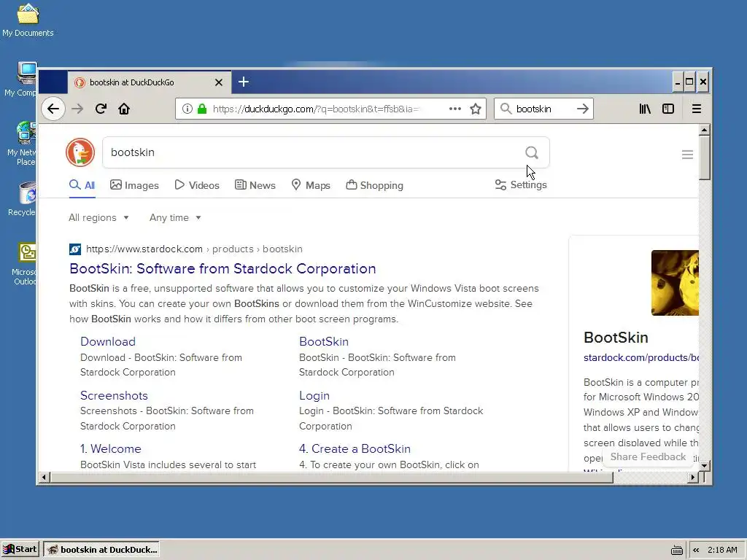
Task: Reload the current page
Action: tap(101, 109)
